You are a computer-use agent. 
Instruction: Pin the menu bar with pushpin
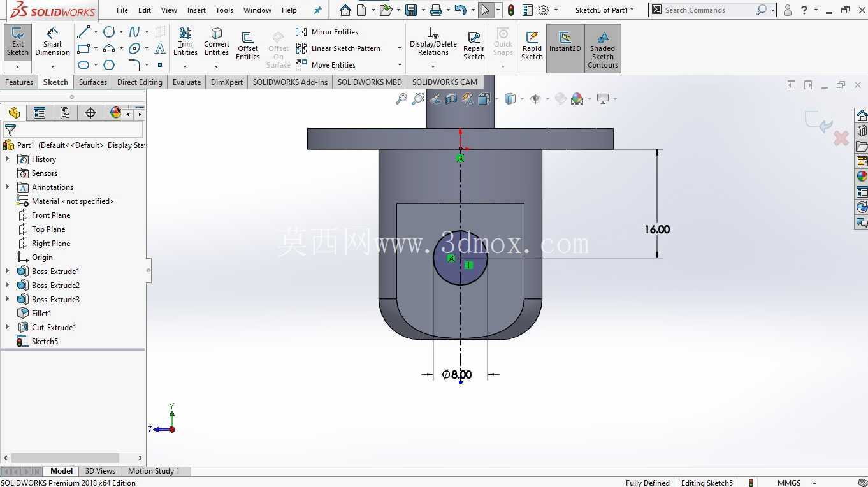[x=318, y=10]
